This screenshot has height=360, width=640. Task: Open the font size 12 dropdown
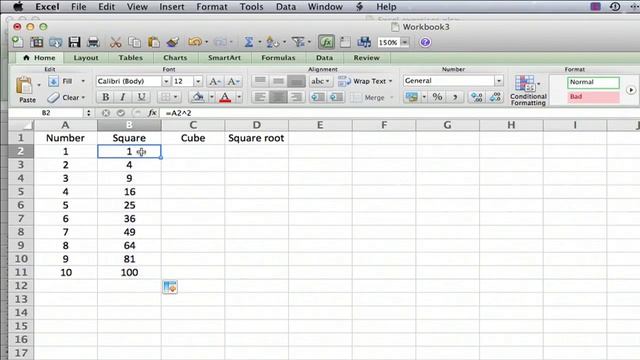pos(198,81)
